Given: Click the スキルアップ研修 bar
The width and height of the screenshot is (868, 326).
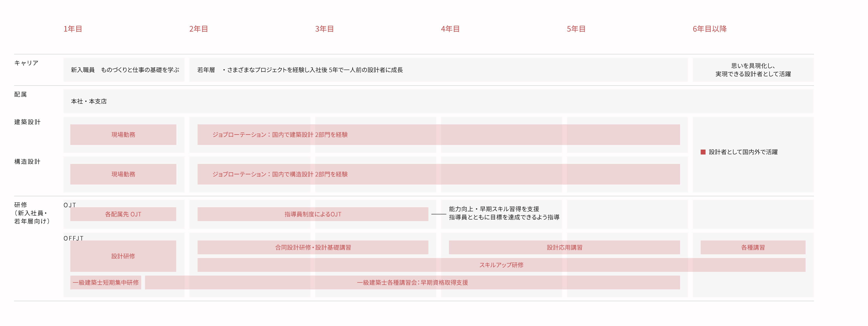Looking at the screenshot, I should pyautogui.click(x=501, y=265).
